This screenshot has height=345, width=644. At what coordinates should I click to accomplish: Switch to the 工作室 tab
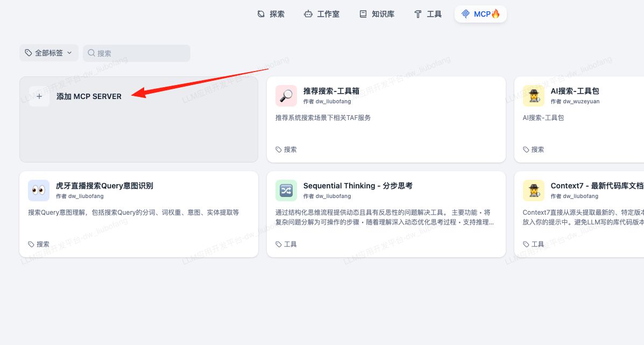point(322,14)
